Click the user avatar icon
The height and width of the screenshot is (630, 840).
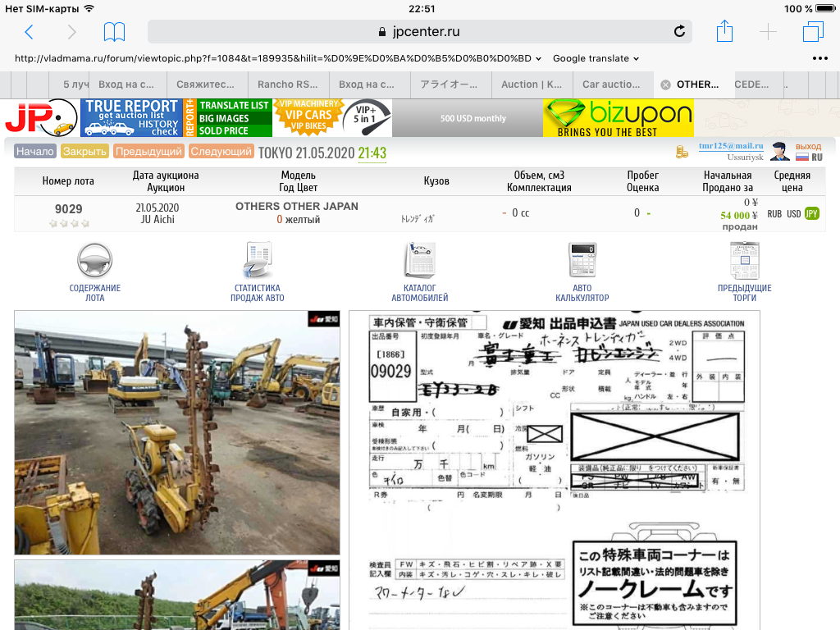click(x=780, y=151)
